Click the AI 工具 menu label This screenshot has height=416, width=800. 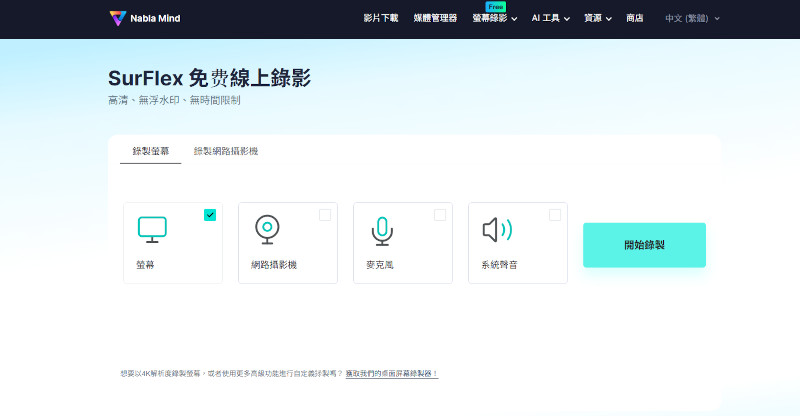[546, 18]
